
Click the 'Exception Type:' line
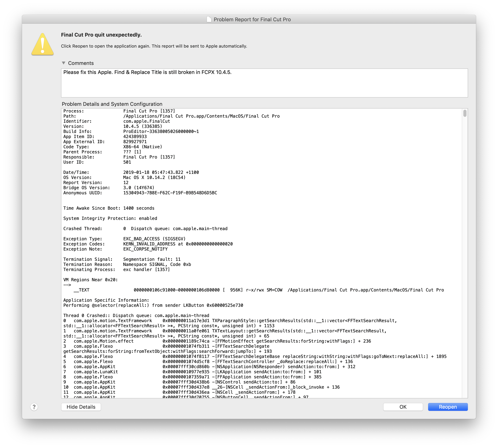(124, 239)
